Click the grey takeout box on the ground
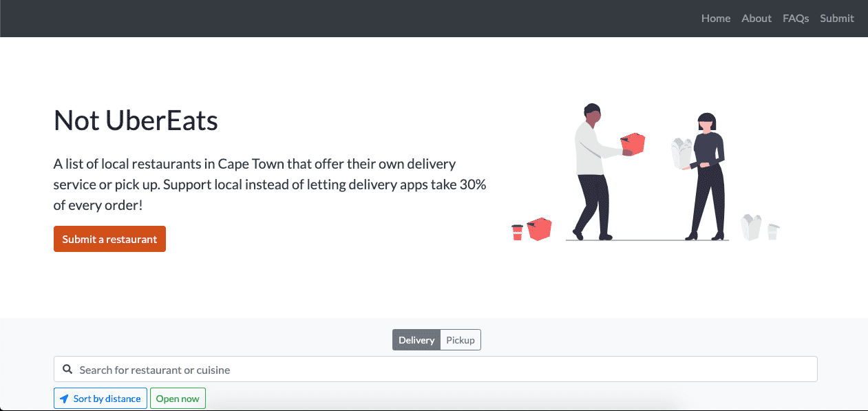868x411 pixels. tap(751, 228)
